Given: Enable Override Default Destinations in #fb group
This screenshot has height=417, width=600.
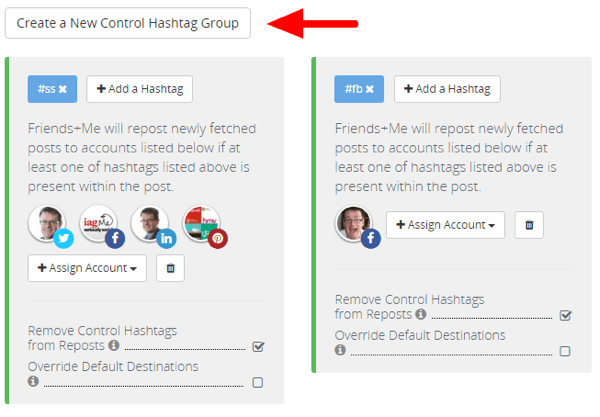Looking at the screenshot, I should pos(565,351).
